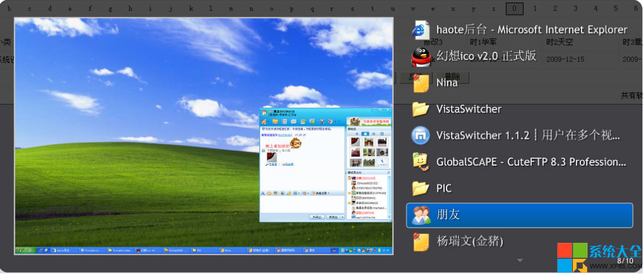Click index letter q in the top row
The height and width of the screenshot is (274, 644).
coord(312,9)
